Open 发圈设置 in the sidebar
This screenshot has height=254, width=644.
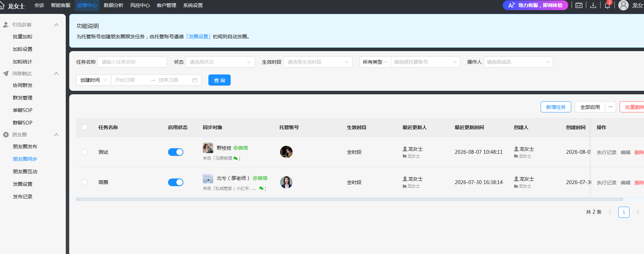pos(23,184)
